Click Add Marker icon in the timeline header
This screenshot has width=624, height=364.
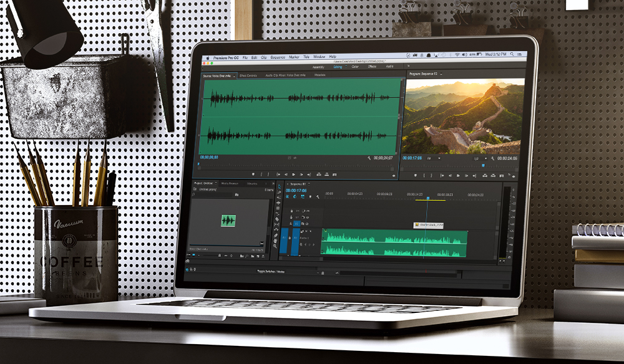click(x=310, y=197)
